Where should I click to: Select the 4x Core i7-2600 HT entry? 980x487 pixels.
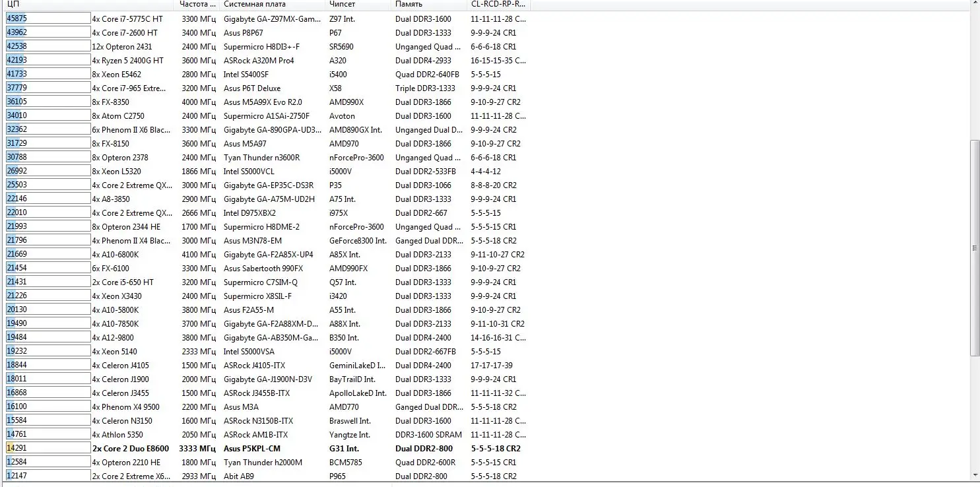pos(266,33)
